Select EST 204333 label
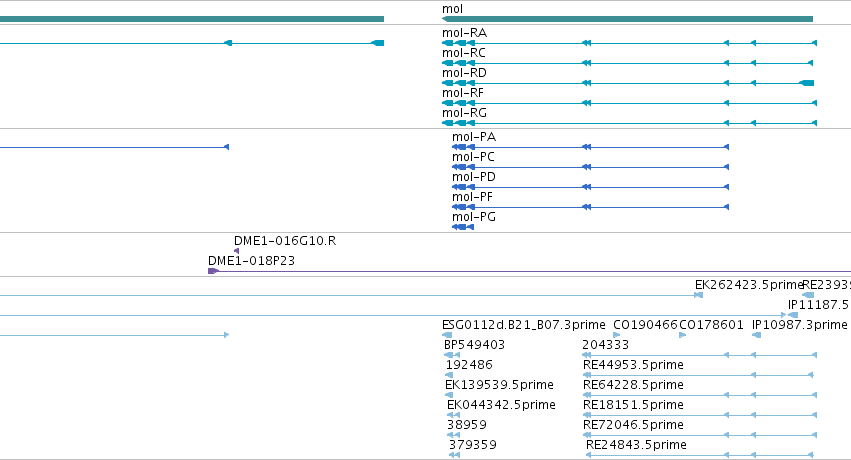 [x=606, y=345]
